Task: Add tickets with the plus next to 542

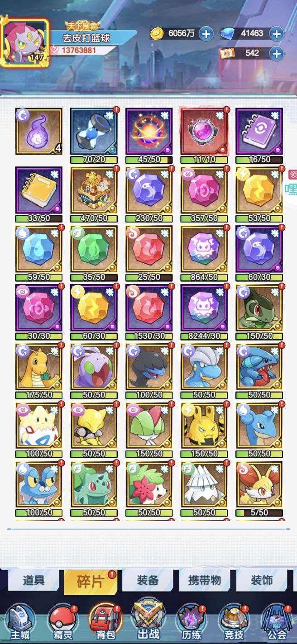Action: 276,53
